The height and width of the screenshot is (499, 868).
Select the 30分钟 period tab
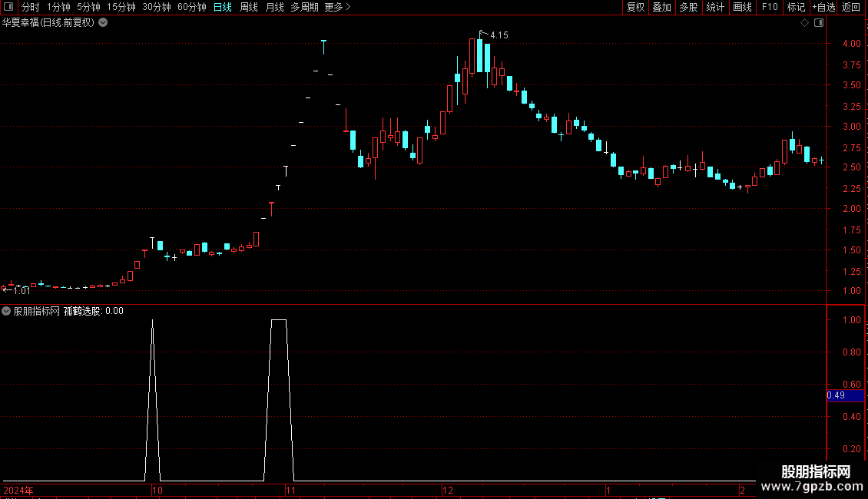(157, 7)
